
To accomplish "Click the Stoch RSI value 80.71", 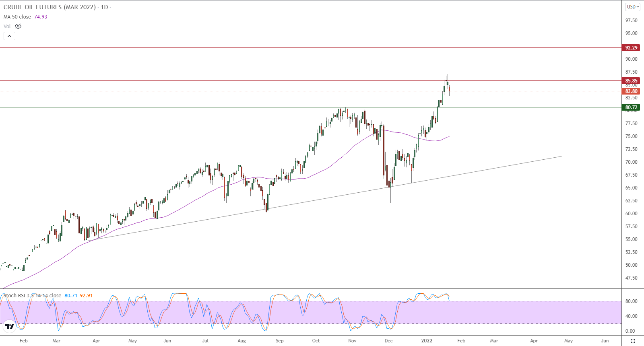I will click(71, 295).
